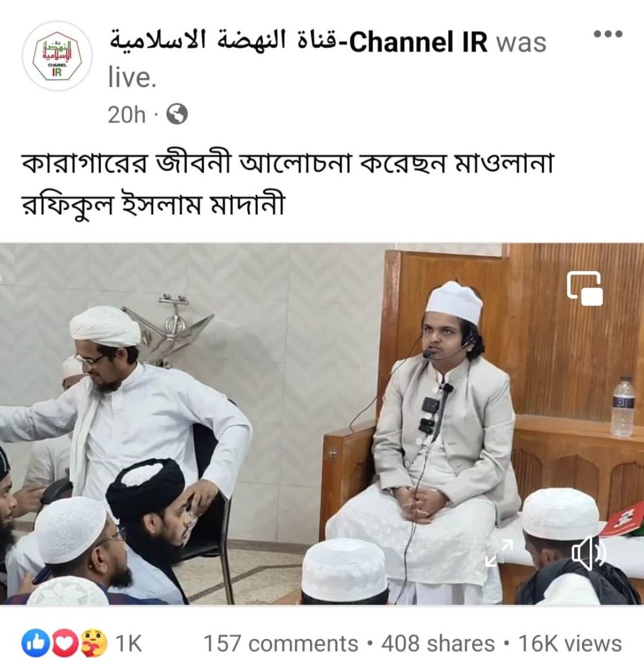Click the 20h post timestamp
Screen dimensions: 644x661
tap(127, 115)
